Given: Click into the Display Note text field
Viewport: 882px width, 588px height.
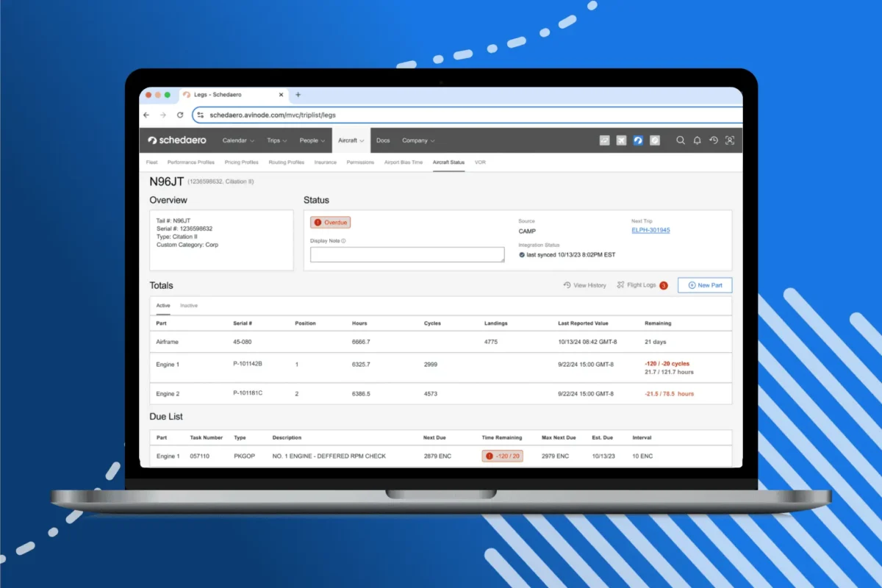Looking at the screenshot, I should click(x=407, y=254).
